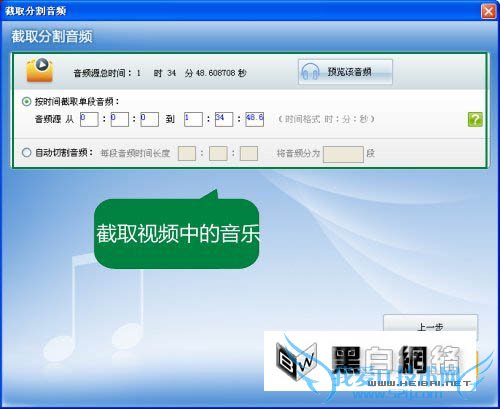This screenshot has height=409, width=500.
Task: Click the 音频源总时间 total duration text
Action: pyautogui.click(x=160, y=73)
